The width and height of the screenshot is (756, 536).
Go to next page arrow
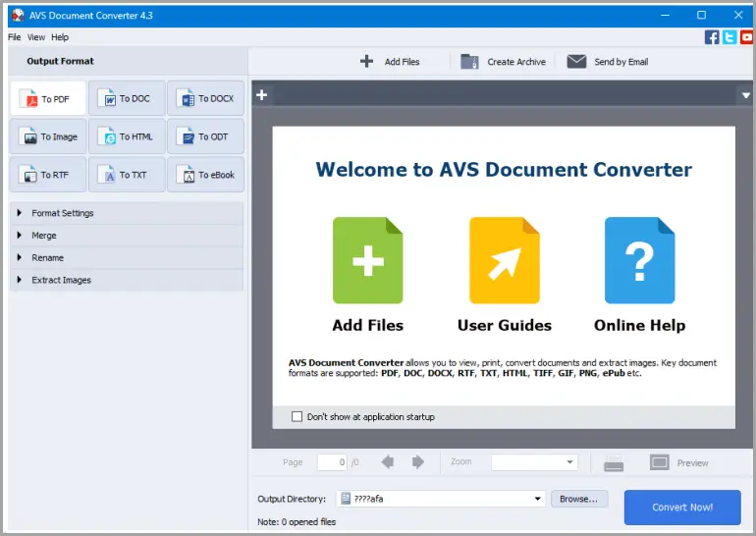(x=417, y=461)
